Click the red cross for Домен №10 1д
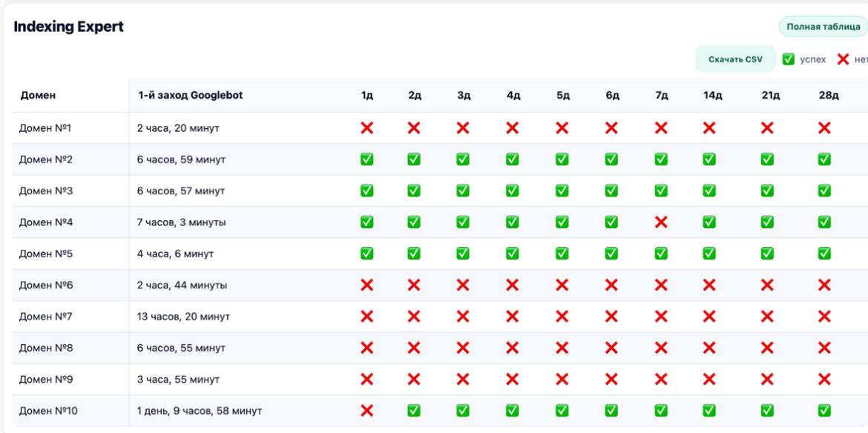868x433 pixels. click(x=366, y=410)
